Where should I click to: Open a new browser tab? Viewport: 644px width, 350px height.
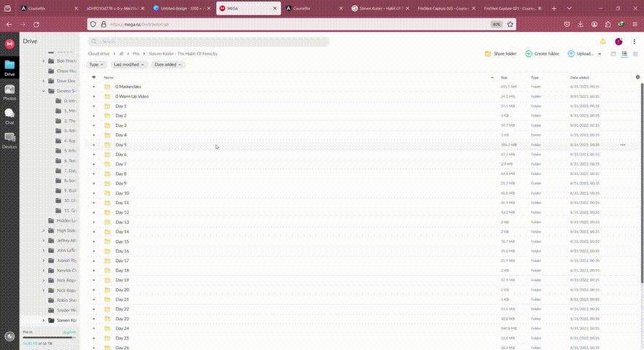pos(554,8)
